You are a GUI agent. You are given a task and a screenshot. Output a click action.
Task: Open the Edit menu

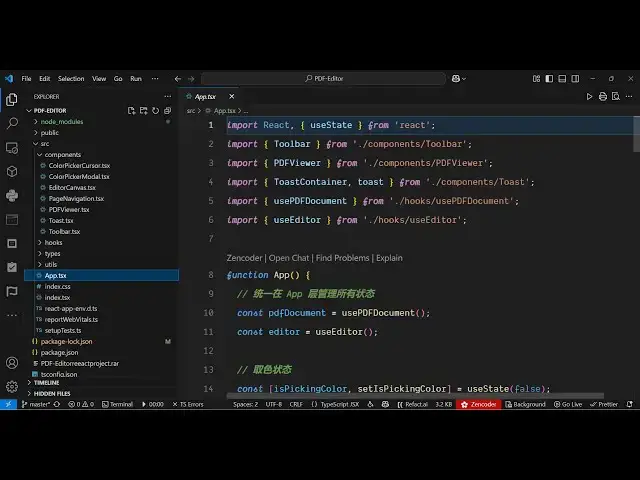44,78
